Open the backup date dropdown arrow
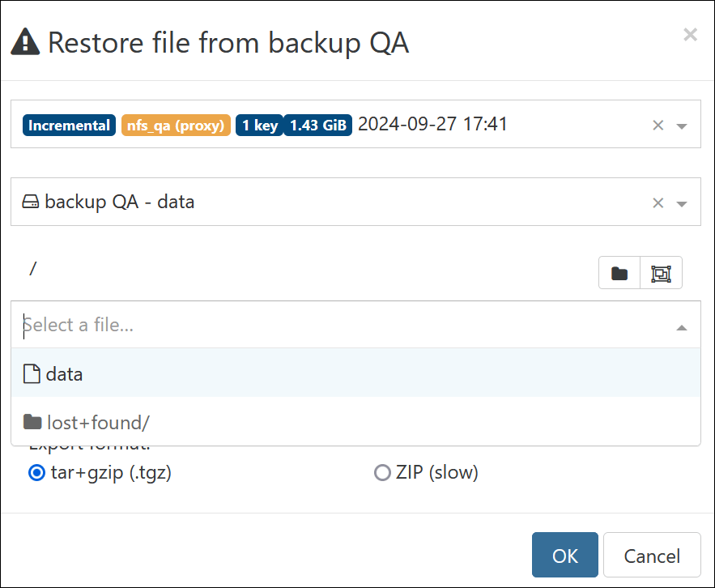Screen dimensions: 715x588 pyautogui.click(x=681, y=126)
